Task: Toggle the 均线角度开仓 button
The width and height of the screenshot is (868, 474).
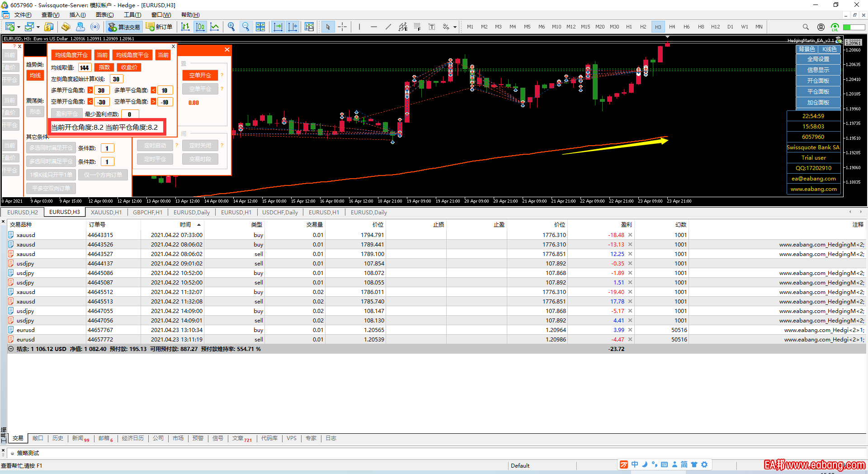Action: pyautogui.click(x=71, y=55)
